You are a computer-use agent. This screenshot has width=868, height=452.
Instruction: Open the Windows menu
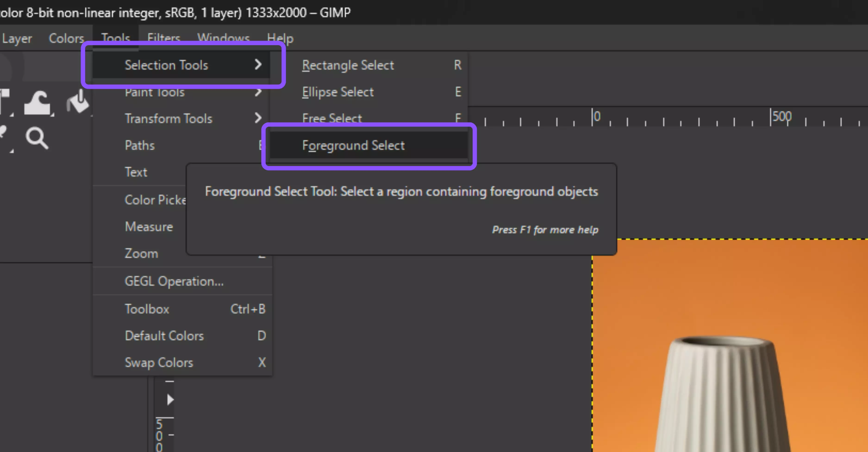[x=223, y=38]
